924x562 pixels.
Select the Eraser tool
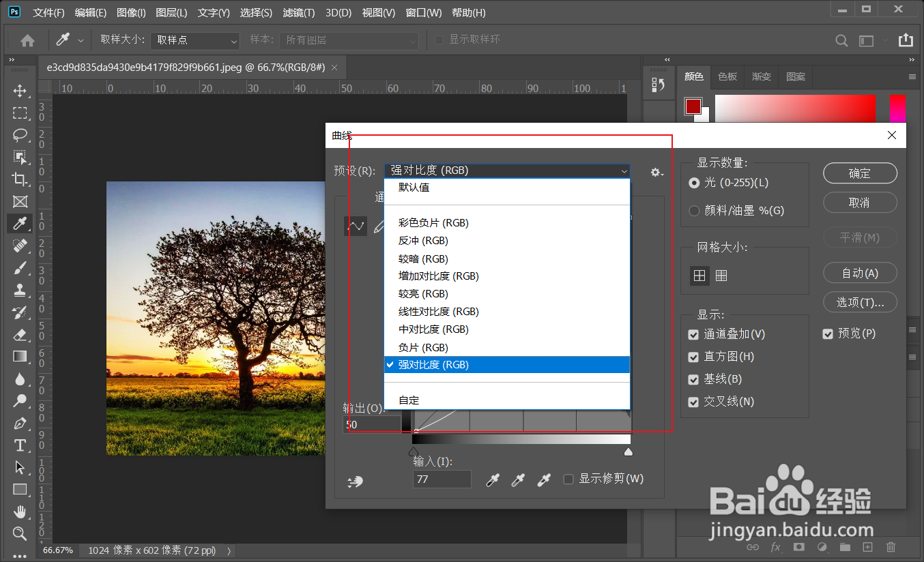tap(20, 334)
